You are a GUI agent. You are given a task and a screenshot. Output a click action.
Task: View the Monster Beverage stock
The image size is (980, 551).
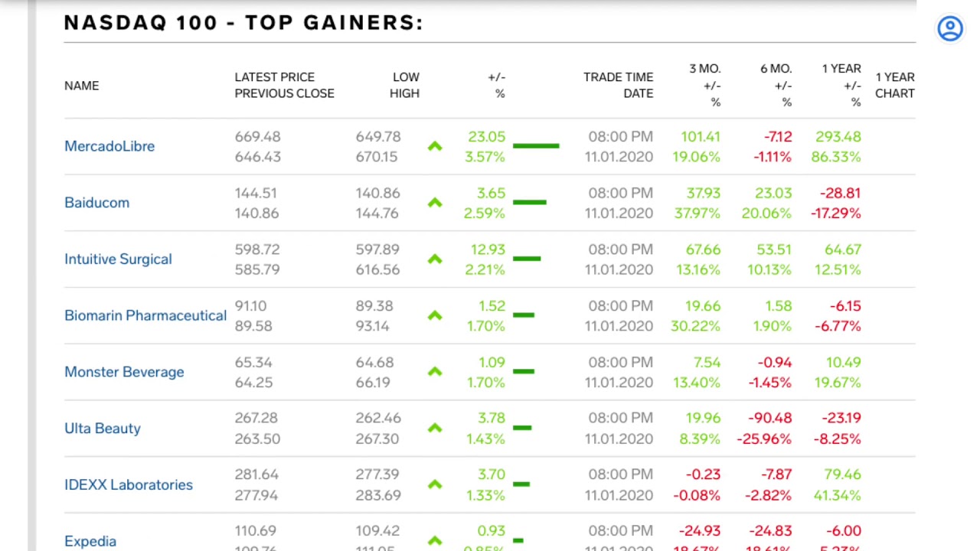pos(124,372)
